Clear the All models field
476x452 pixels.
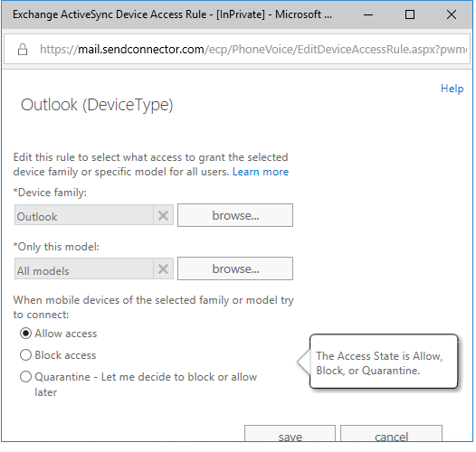click(x=163, y=268)
